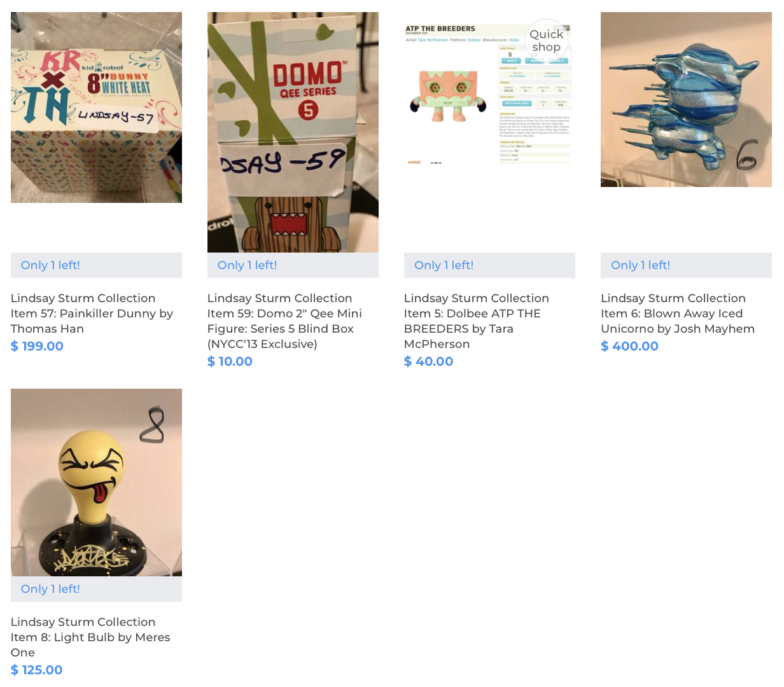Click the 'Only 1 left!' badge under Iced Unicorno
The width and height of the screenshot is (784, 687).
[686, 265]
